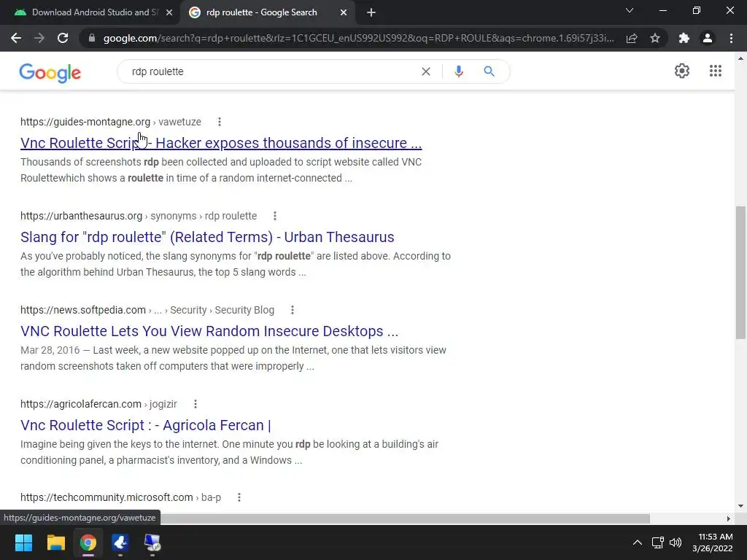Open the tab search dropdown arrow

630,10
